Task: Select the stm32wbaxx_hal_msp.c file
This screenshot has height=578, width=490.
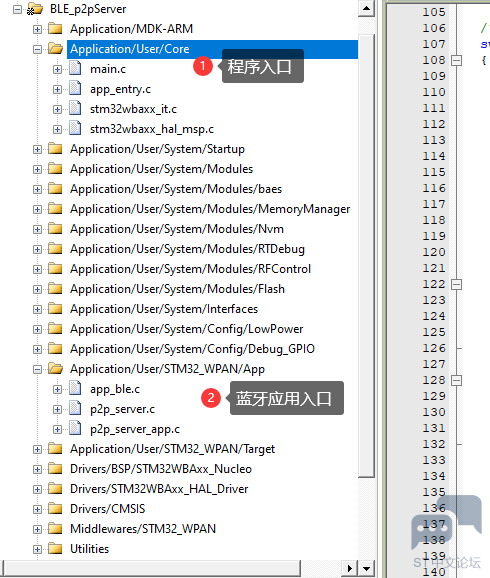Action: pyautogui.click(x=152, y=129)
